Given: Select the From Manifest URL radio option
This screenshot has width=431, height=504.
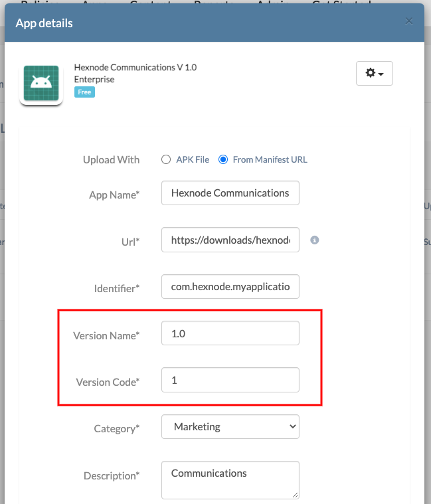Looking at the screenshot, I should click(x=223, y=159).
